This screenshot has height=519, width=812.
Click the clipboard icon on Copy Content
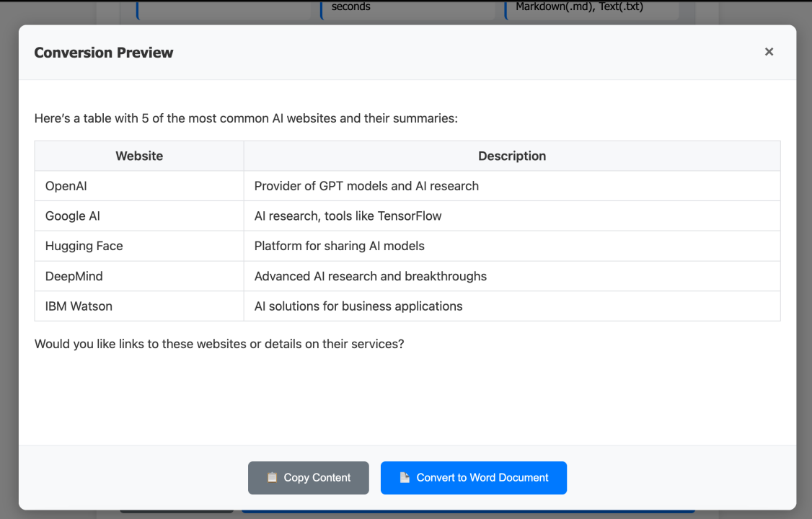coord(272,478)
